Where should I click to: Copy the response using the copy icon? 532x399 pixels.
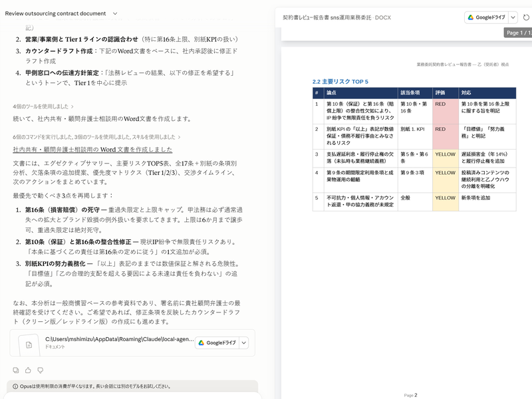(x=15, y=369)
